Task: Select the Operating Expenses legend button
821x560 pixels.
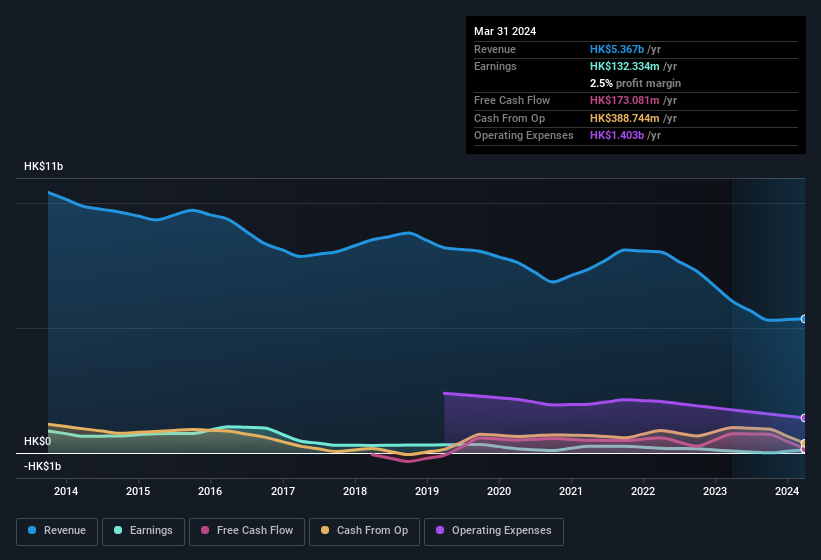Action: click(x=493, y=530)
